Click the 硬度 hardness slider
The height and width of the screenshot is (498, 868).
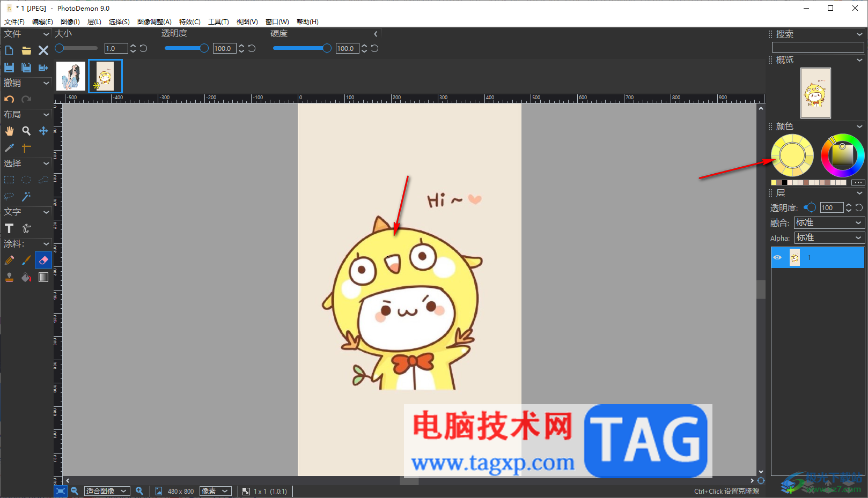click(302, 48)
